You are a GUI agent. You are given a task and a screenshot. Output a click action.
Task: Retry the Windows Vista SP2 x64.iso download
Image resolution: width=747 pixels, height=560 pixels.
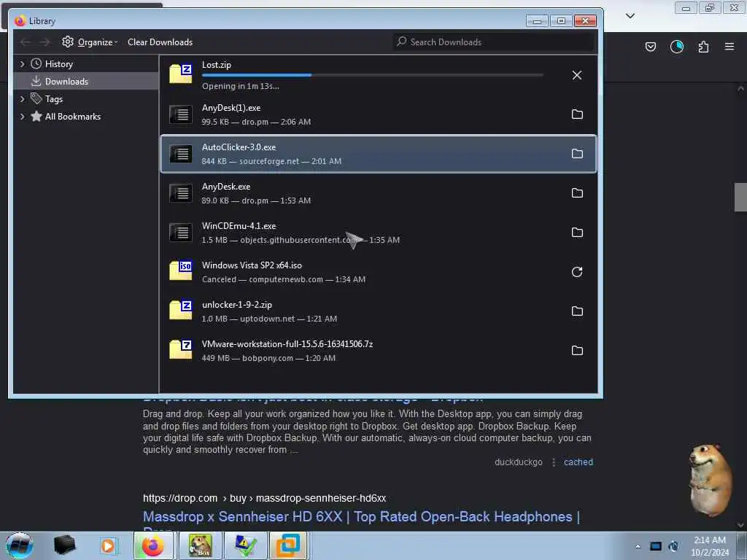pos(577,272)
